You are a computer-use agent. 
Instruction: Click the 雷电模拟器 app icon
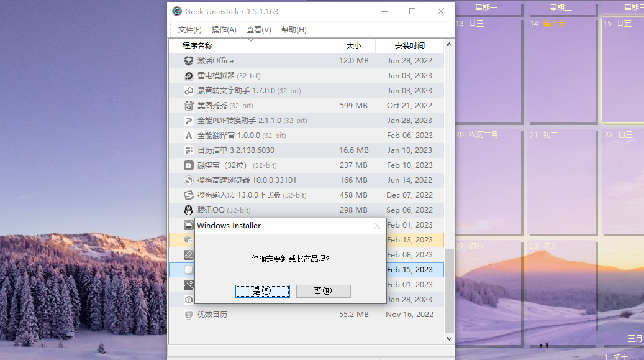[188, 75]
